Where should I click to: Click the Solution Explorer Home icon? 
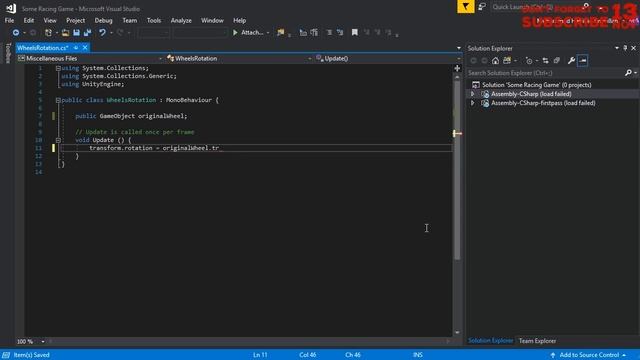(495, 61)
